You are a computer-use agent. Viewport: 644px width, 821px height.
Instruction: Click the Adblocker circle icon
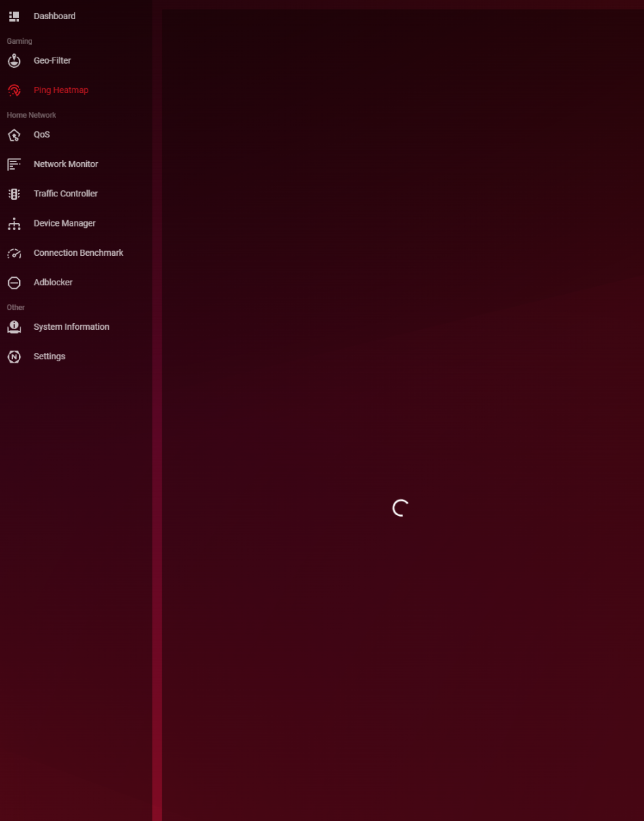click(x=14, y=283)
